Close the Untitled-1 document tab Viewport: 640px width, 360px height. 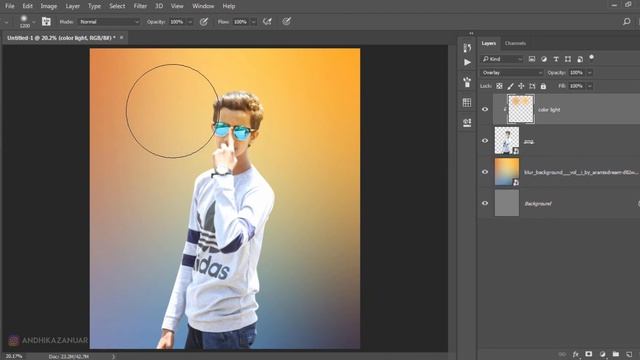point(121,38)
